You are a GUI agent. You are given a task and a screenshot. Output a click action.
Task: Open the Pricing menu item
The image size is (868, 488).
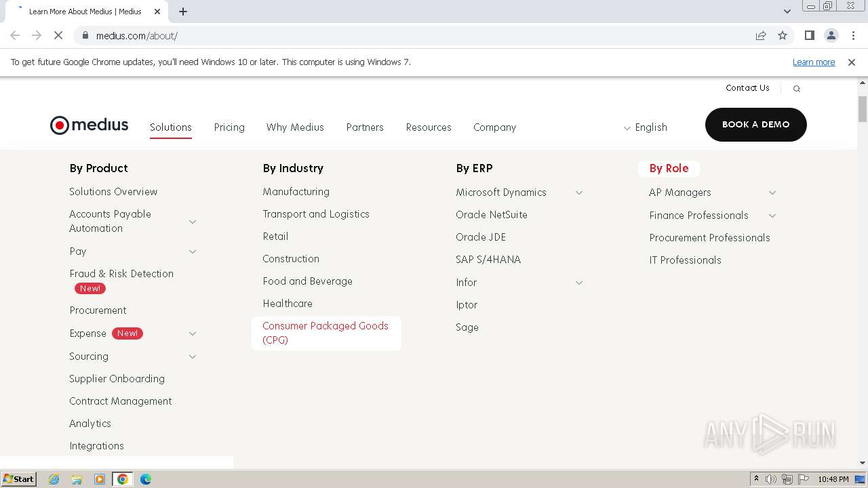click(229, 127)
